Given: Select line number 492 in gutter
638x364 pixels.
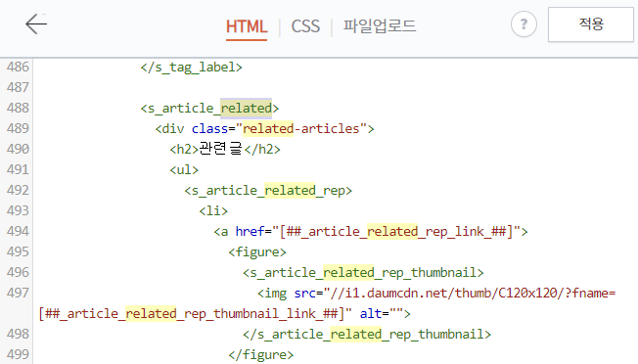Looking at the screenshot, I should point(18,190).
